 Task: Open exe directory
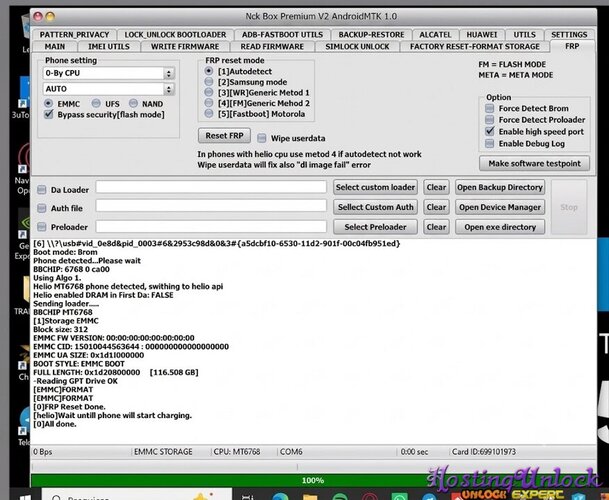(x=500, y=227)
